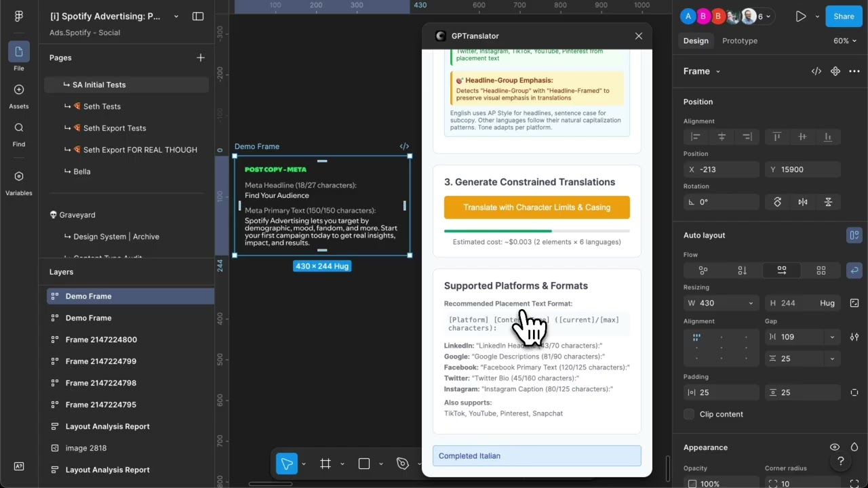Viewport: 868px width, 488px height.
Task: Open the Variables panel icon
Action: pos(18,182)
